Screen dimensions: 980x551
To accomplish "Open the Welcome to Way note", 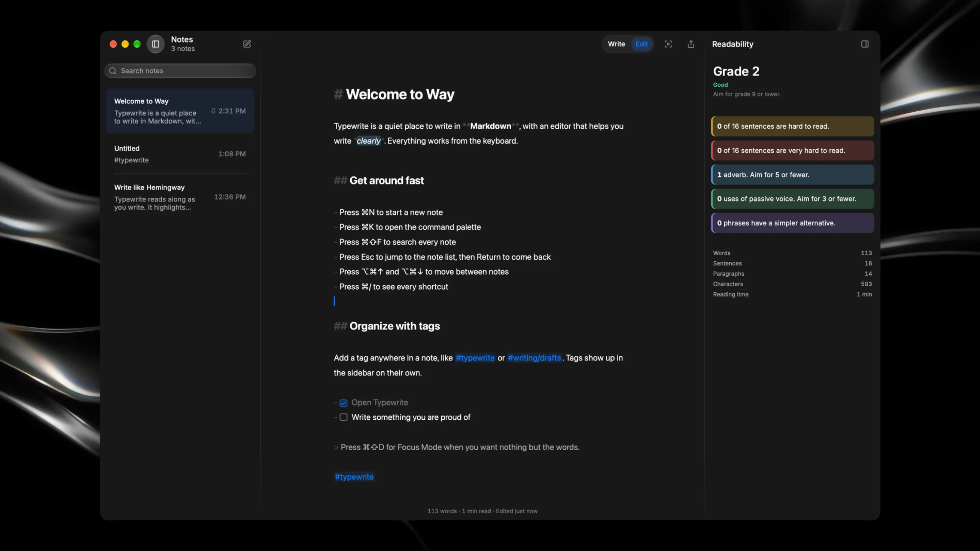I will (x=180, y=111).
